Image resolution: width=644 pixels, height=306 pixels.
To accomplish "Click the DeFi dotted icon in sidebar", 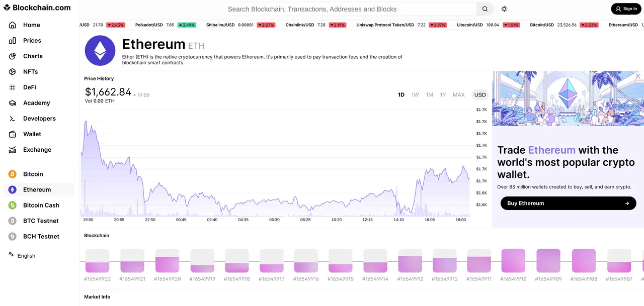I will [13, 87].
